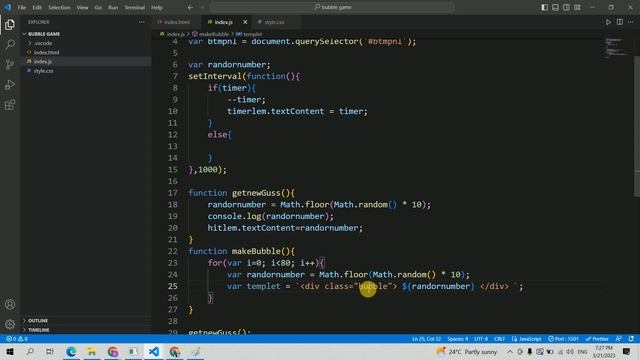Open the Selection menu
This screenshot has width=640, height=360.
click(59, 7)
